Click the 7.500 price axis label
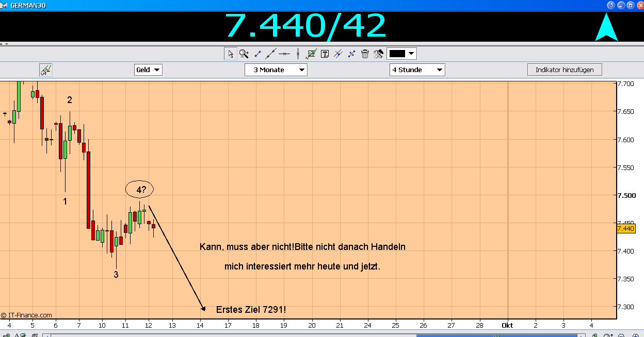644x337 pixels. tap(626, 195)
